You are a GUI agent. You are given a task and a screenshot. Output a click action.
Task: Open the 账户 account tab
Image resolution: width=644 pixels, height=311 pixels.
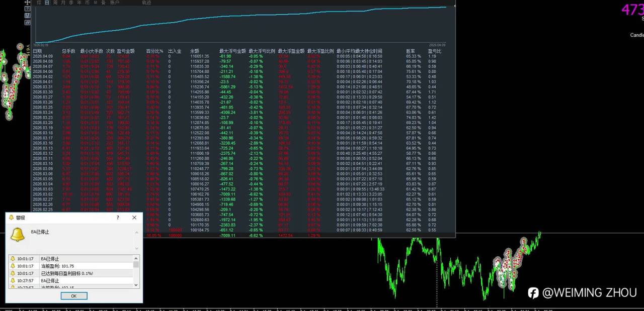115,3
